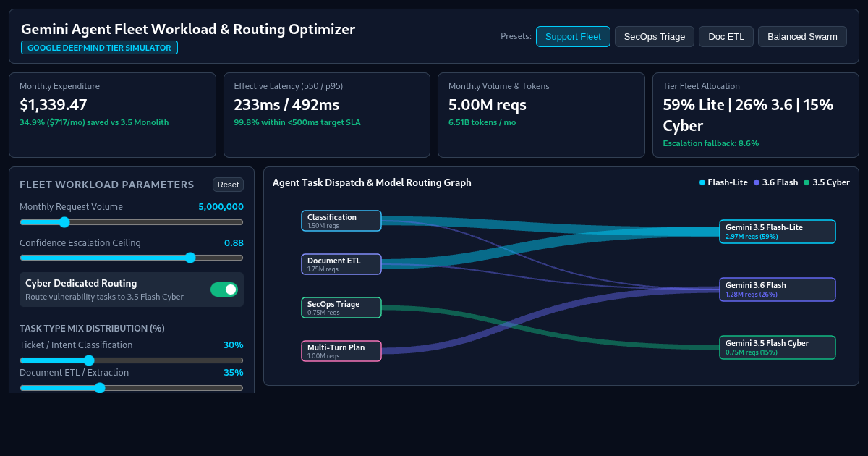Click the Document ETL / Extraction slider handle

100,388
